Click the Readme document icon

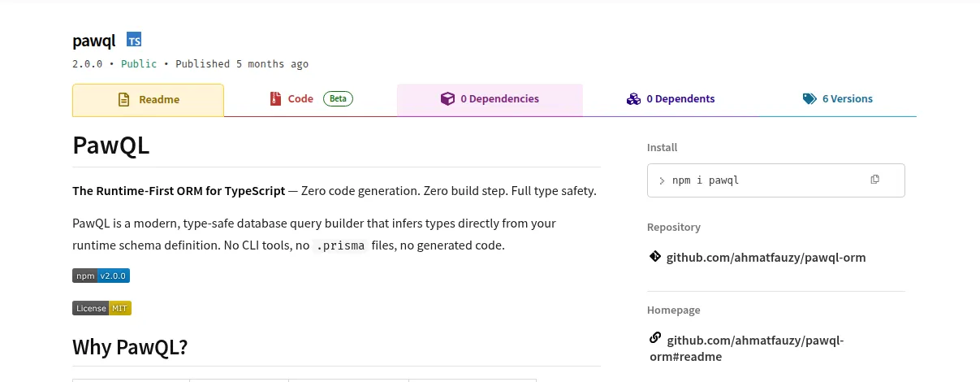coord(124,100)
